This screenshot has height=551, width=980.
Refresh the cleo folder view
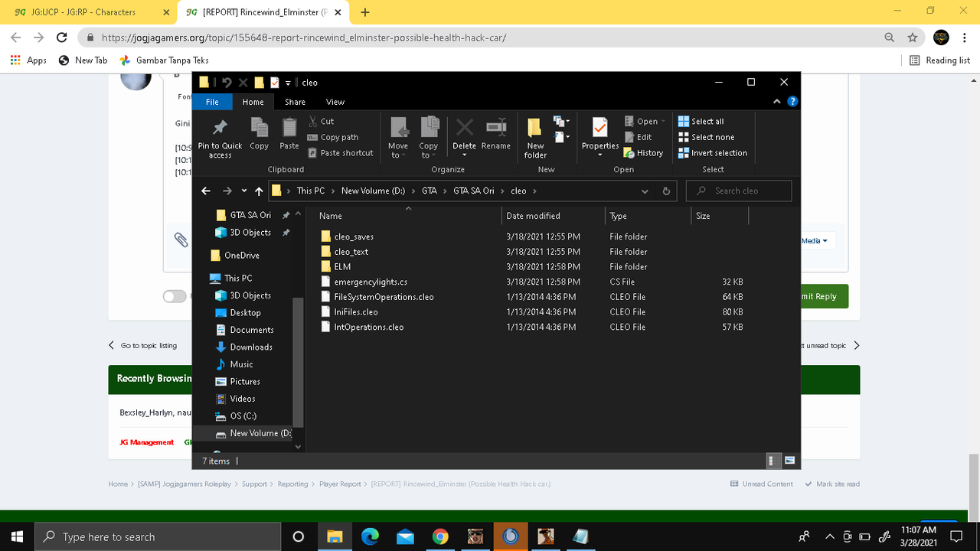pyautogui.click(x=666, y=191)
